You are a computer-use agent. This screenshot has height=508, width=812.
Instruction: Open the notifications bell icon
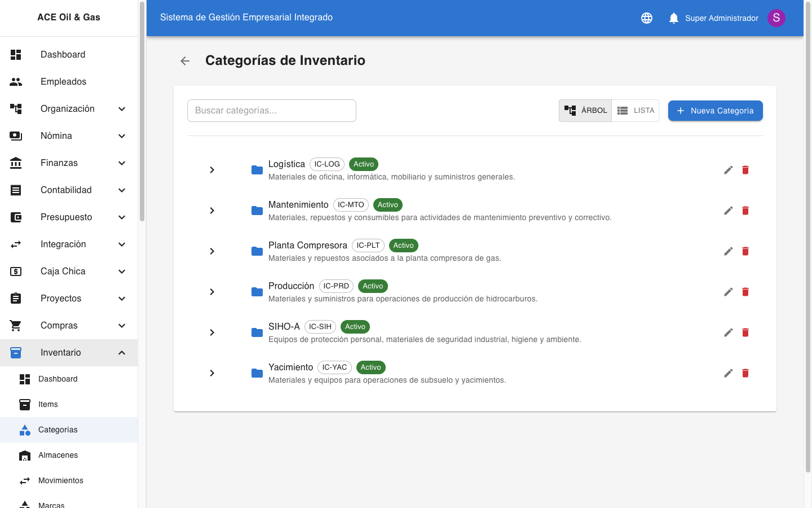673,17
